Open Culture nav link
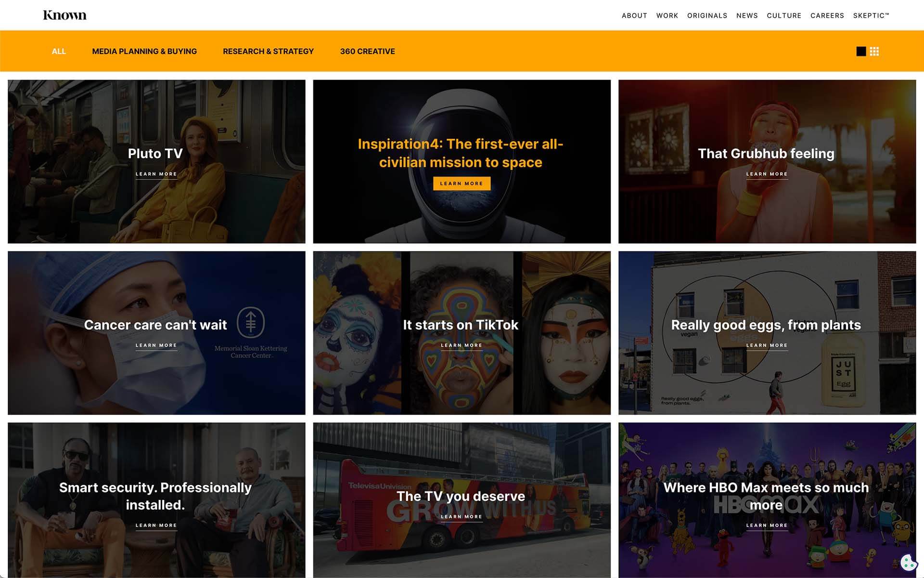The width and height of the screenshot is (924, 578). [x=784, y=16]
